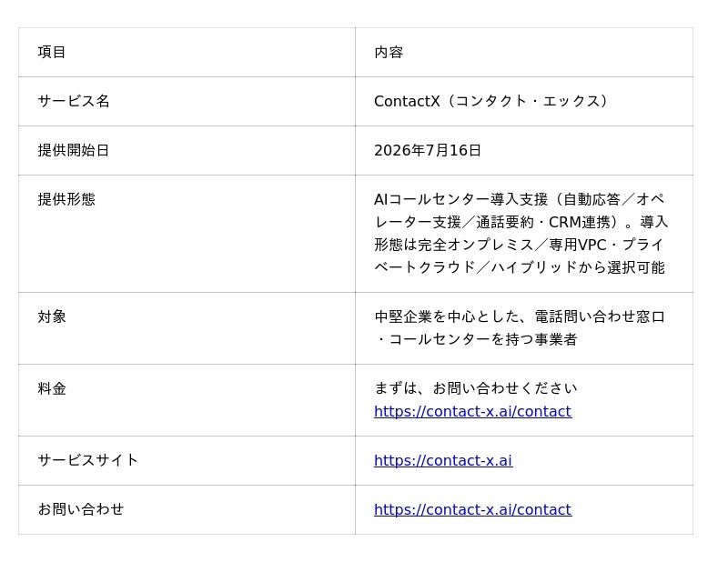Select the 料金 label cell
The image size is (728, 562).
(187, 400)
